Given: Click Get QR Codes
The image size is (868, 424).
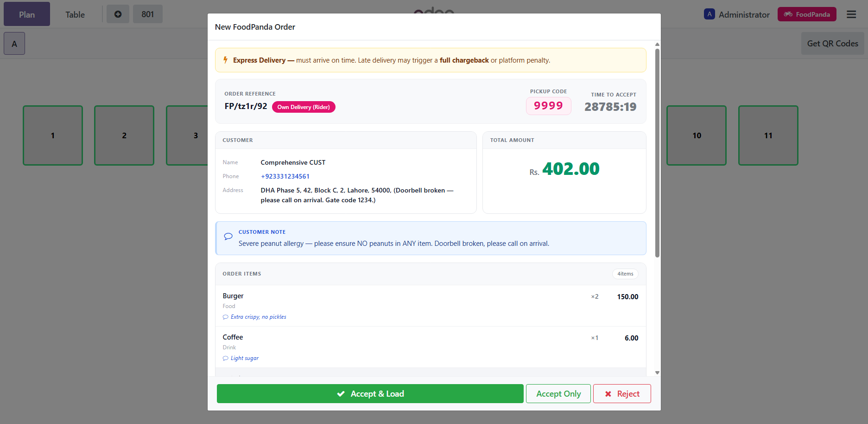Looking at the screenshot, I should click(832, 44).
